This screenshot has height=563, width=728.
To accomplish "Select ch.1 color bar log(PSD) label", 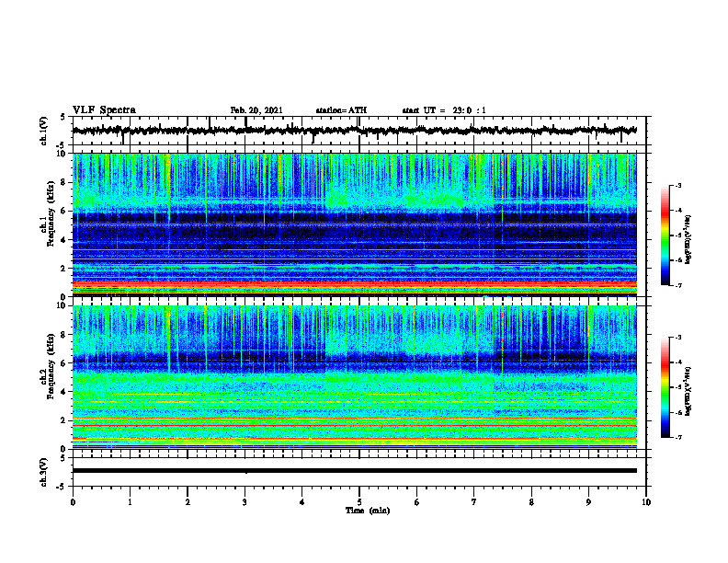I will (688, 240).
